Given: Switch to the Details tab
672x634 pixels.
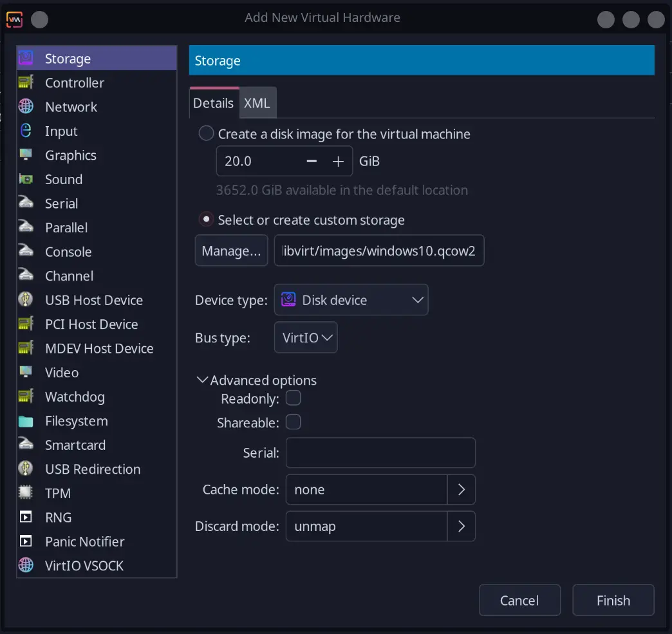Looking at the screenshot, I should click(213, 102).
